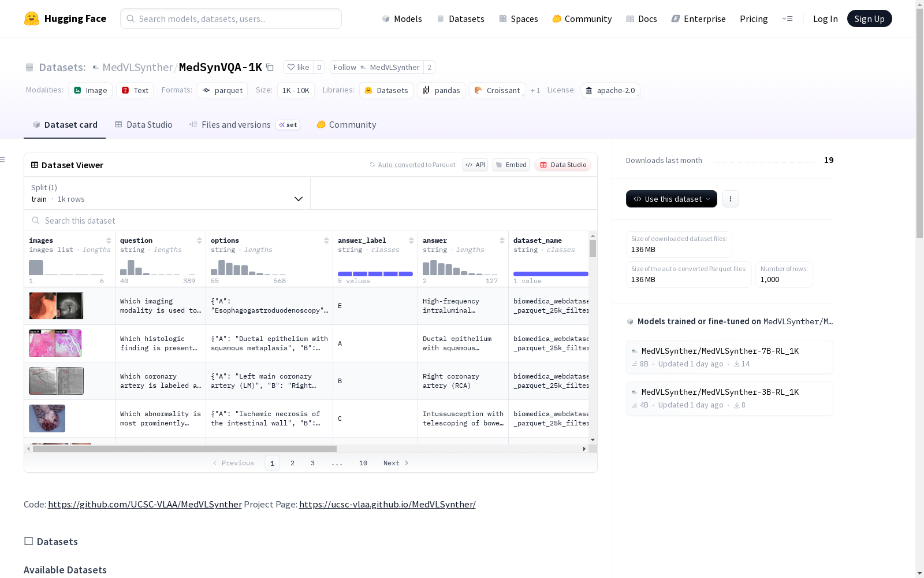Click the parquet format tag

222,90
